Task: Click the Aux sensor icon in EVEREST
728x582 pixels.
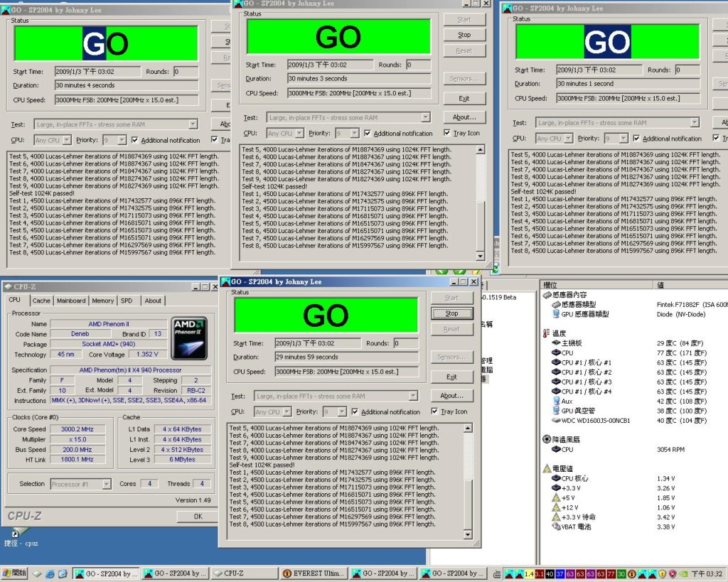Action: point(556,401)
